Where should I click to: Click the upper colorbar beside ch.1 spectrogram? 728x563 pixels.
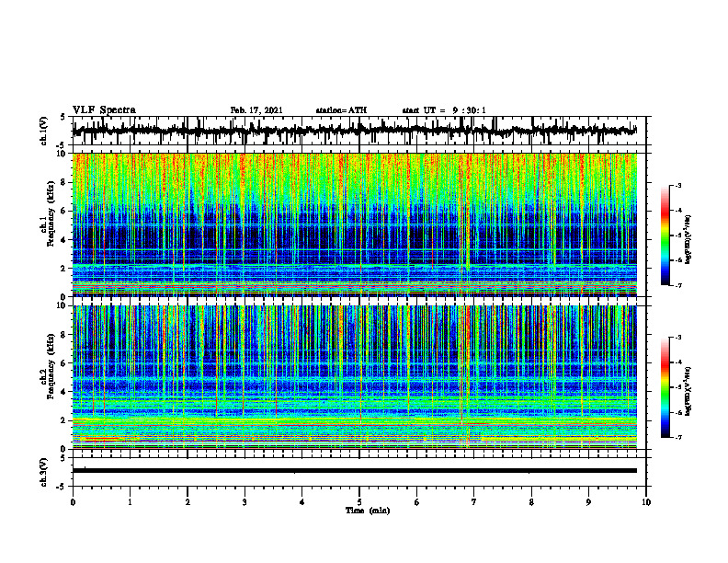(665, 236)
